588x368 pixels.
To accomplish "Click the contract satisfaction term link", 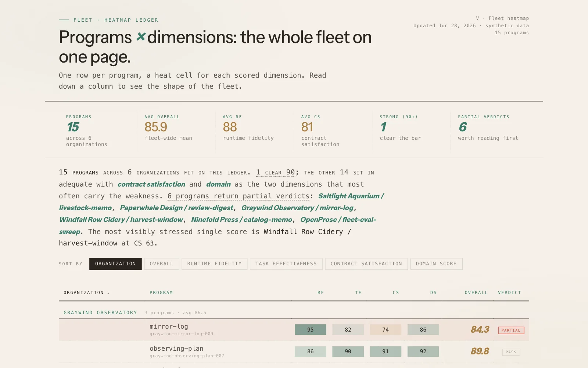I will pyautogui.click(x=151, y=184).
